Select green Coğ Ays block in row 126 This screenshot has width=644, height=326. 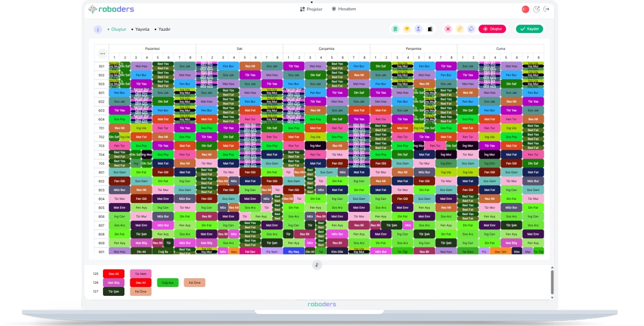(x=168, y=283)
